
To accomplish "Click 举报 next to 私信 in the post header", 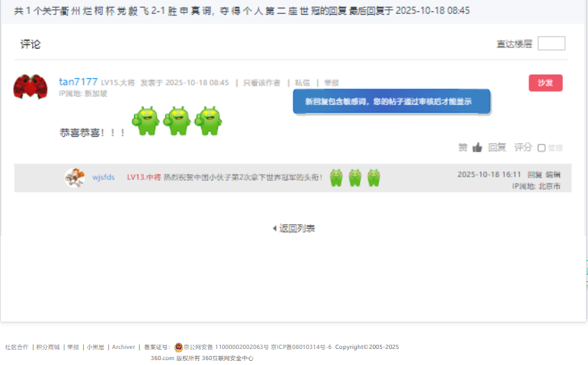I will [331, 82].
